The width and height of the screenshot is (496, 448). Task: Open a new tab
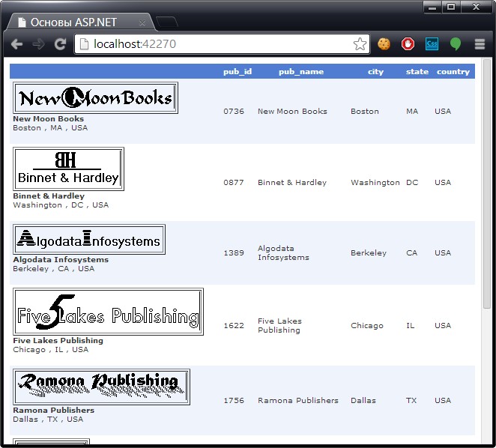167,22
